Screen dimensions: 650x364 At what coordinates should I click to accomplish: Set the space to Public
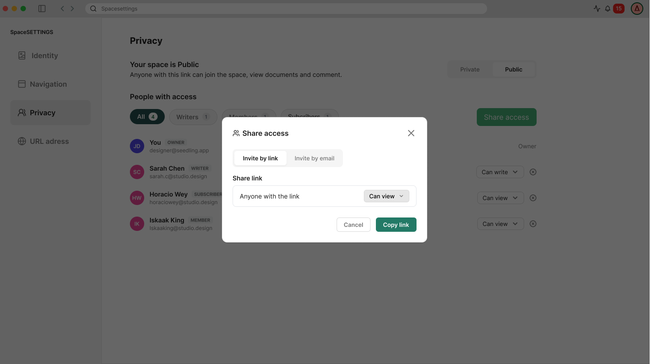[513, 69]
